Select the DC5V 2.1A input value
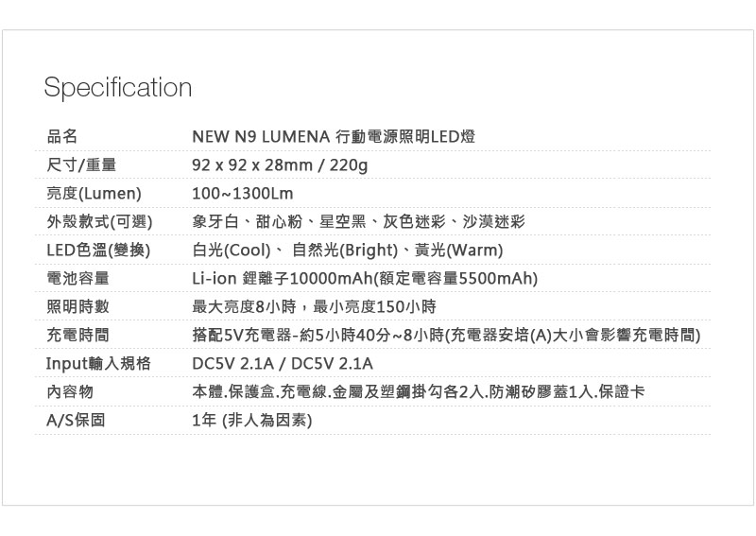 pyautogui.click(x=282, y=363)
